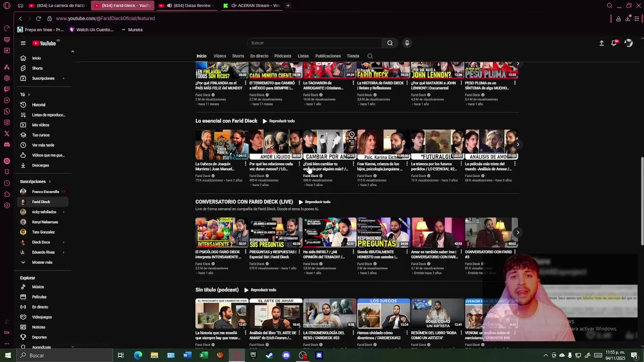This screenshot has width=644, height=362.
Task: Open the YouTube hamburger guide menu
Action: 23,43
